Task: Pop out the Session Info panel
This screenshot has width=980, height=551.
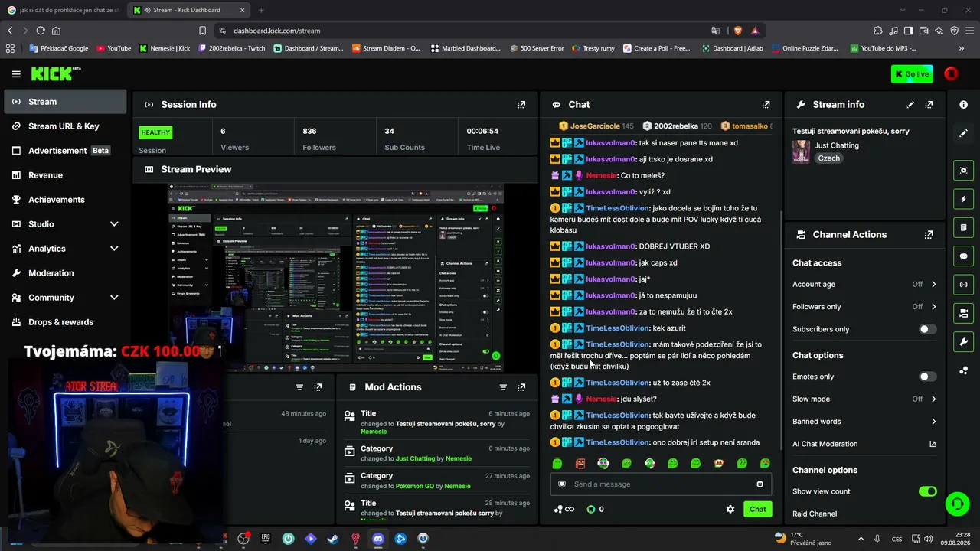Action: [x=521, y=105]
